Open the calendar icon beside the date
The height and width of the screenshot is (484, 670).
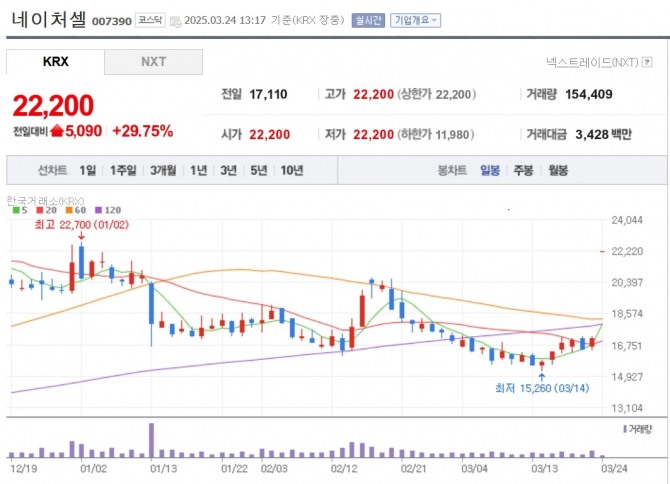click(176, 21)
